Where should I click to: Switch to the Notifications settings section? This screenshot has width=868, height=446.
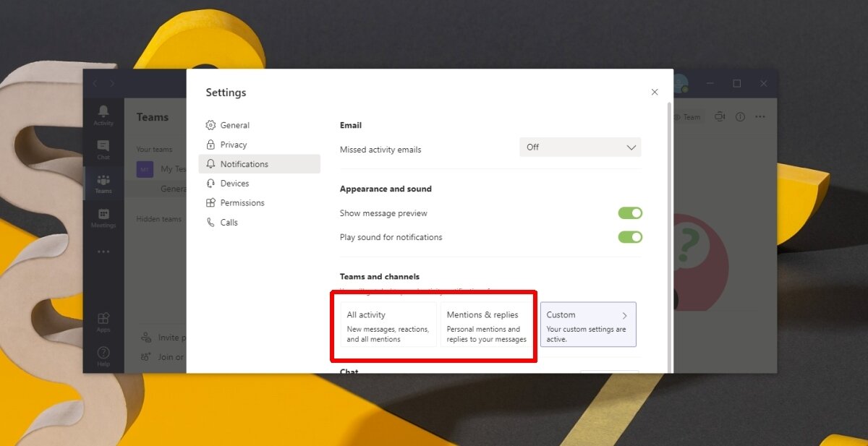pyautogui.click(x=246, y=163)
